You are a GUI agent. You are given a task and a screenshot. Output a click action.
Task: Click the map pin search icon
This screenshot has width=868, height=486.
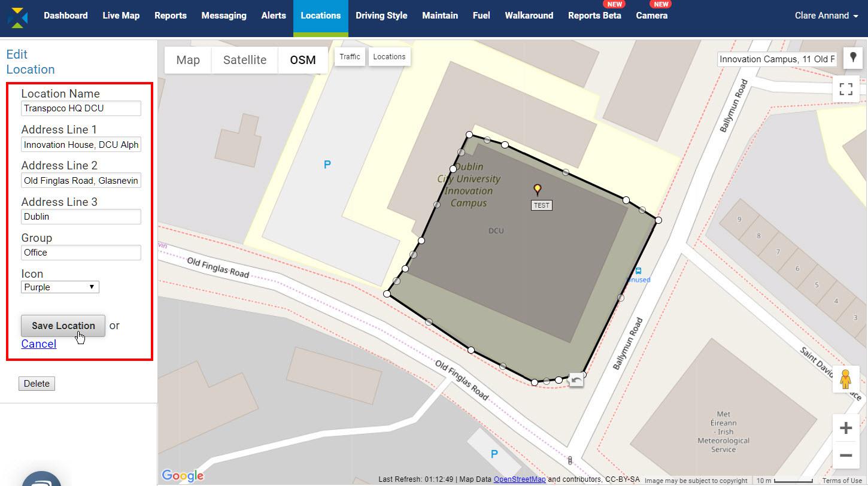pos(853,57)
